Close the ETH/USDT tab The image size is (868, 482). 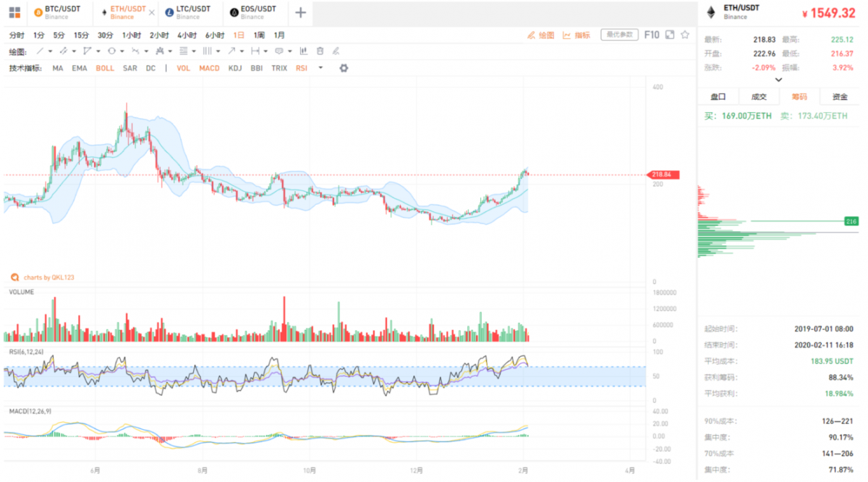(x=150, y=13)
